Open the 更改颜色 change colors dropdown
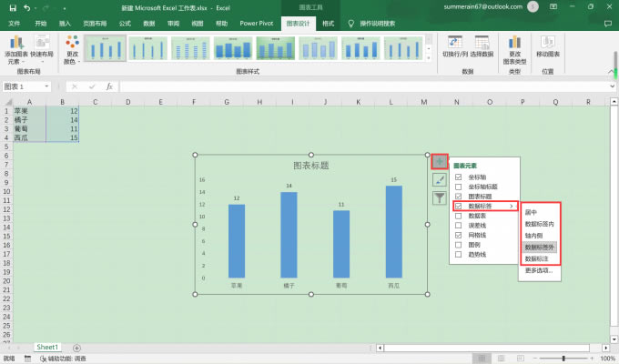The height and width of the screenshot is (364, 619). 72,50
